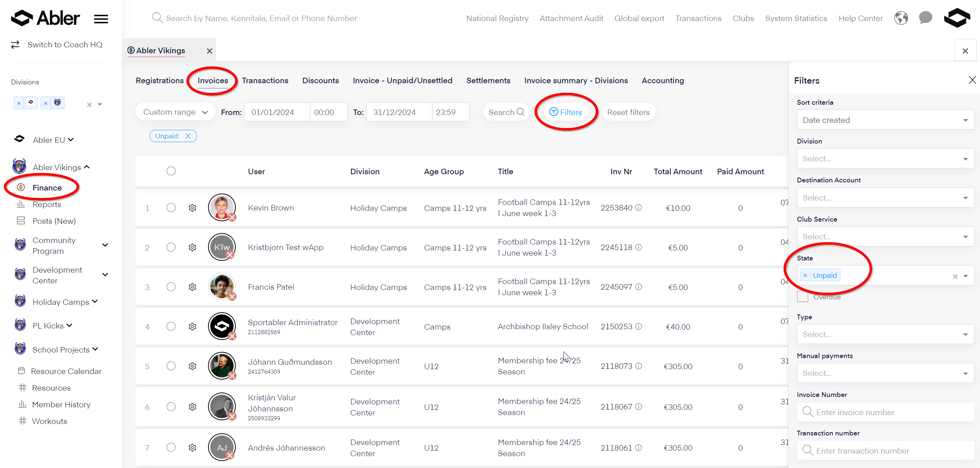
Task: Open the chat bubble icon
Action: click(x=925, y=18)
